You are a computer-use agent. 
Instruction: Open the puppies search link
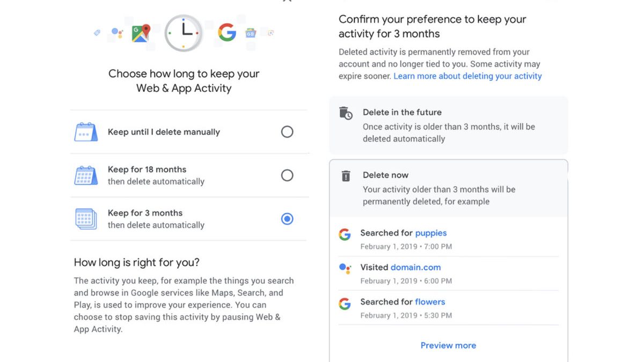(431, 233)
